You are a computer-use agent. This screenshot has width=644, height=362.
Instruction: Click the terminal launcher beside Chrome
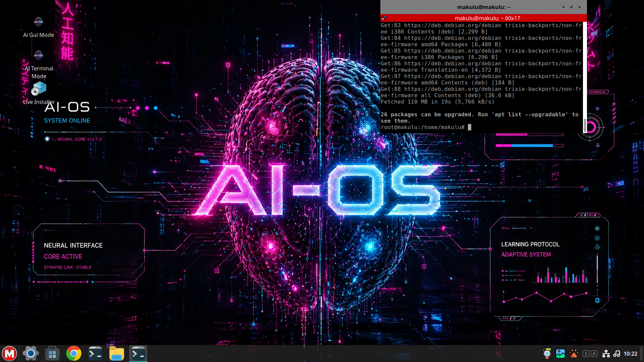pos(95,354)
